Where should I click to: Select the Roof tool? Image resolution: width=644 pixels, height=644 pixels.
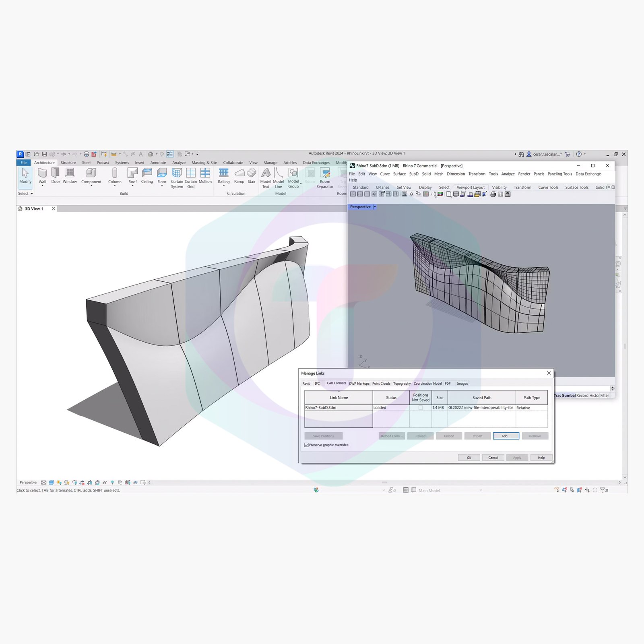tap(132, 176)
